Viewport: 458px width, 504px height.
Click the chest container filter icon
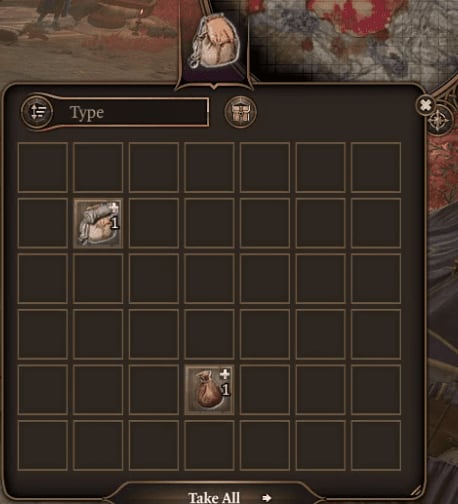point(240,112)
